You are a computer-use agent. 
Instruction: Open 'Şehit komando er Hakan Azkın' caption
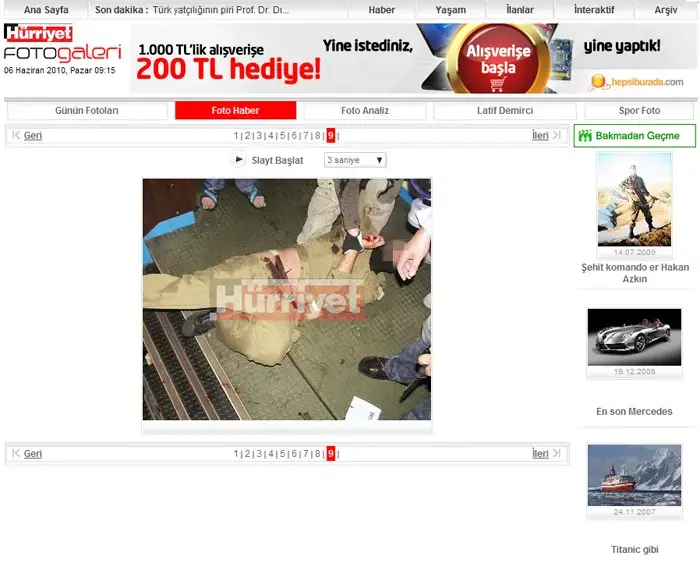coord(635,273)
